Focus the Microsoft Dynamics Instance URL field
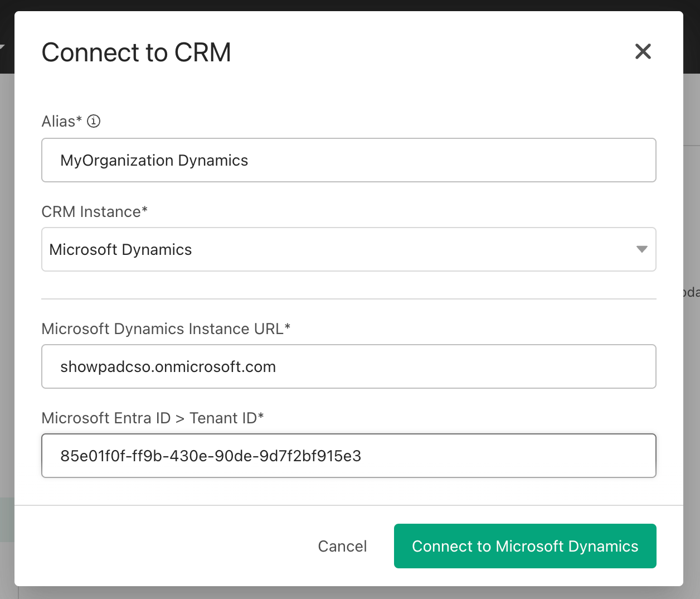This screenshot has height=599, width=700. tap(349, 366)
